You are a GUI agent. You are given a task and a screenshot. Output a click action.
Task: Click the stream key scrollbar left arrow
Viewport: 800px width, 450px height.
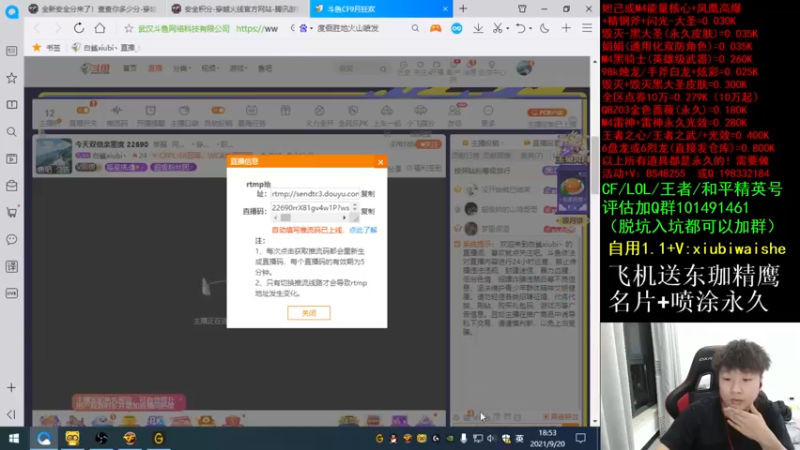pyautogui.click(x=276, y=218)
